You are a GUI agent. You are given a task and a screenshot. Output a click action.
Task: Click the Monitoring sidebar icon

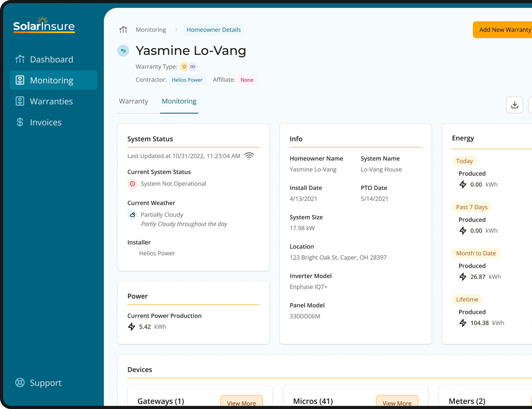(20, 80)
